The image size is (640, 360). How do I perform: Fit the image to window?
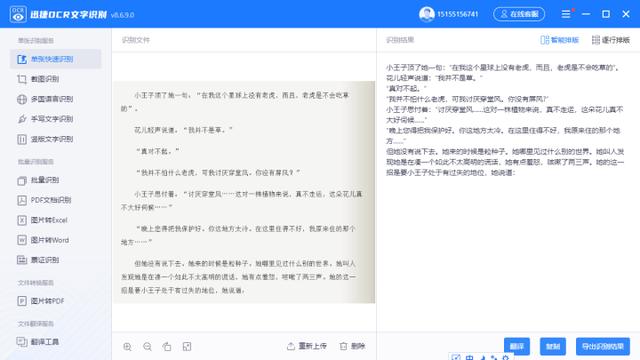187,347
